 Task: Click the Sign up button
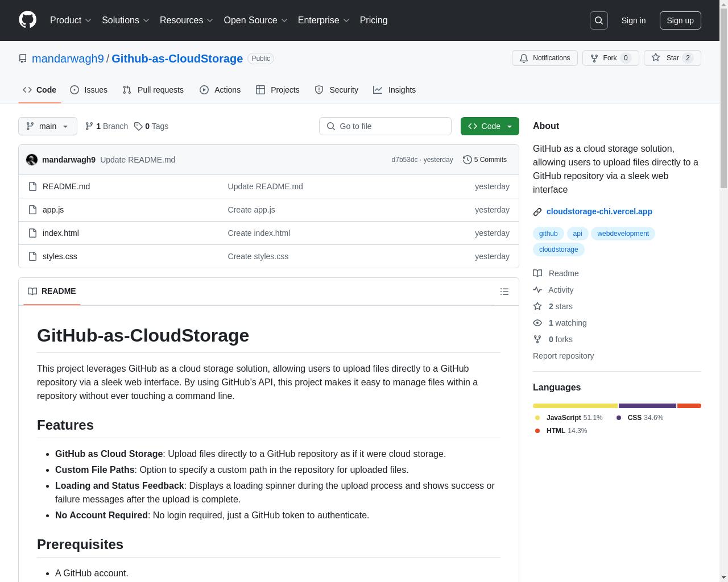[680, 20]
